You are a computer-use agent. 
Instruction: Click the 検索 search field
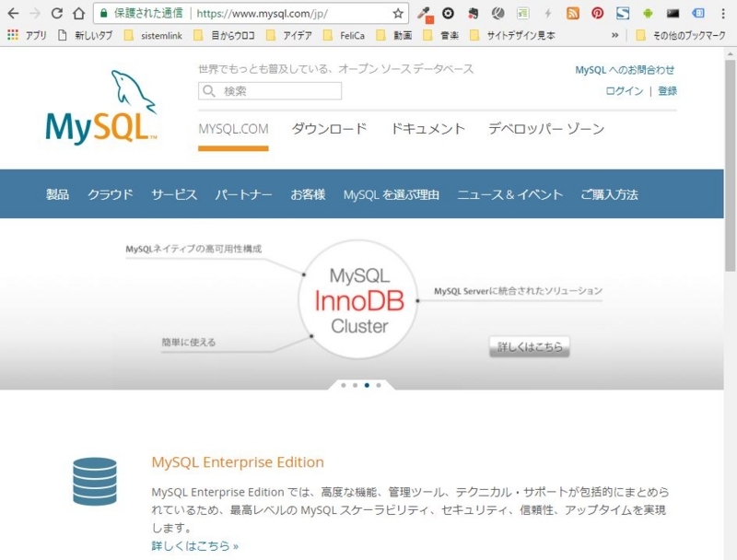coord(272,90)
